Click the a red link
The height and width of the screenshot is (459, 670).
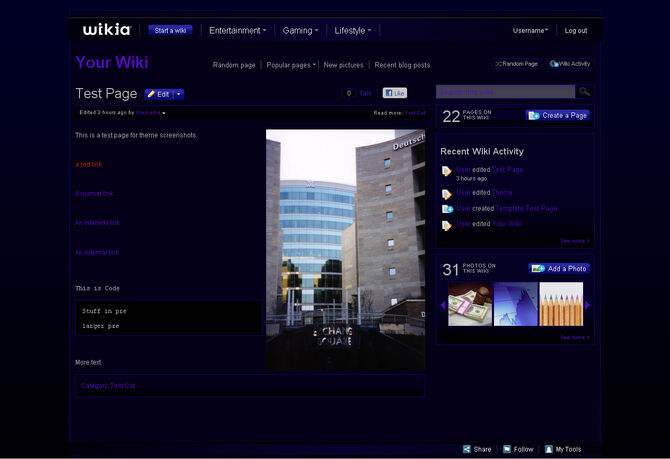pyautogui.click(x=89, y=165)
